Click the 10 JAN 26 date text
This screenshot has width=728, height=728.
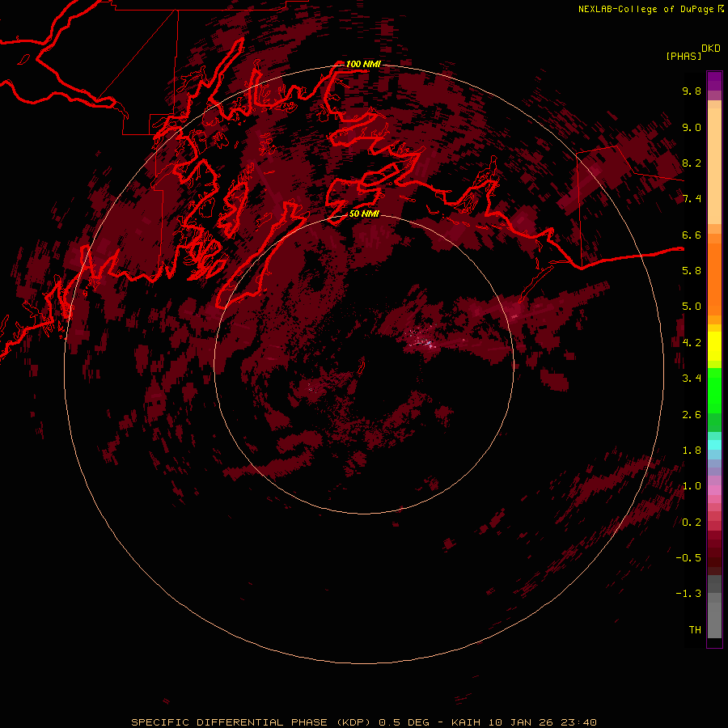point(520,722)
